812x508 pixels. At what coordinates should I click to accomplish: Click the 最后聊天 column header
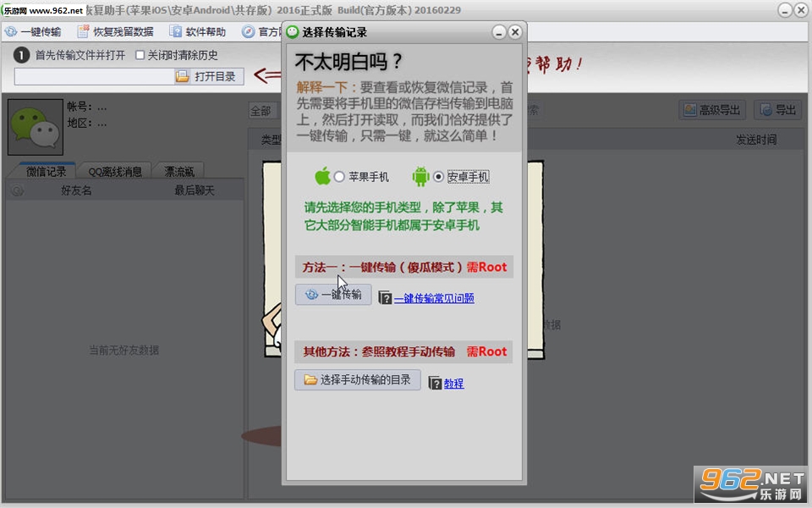point(195,190)
